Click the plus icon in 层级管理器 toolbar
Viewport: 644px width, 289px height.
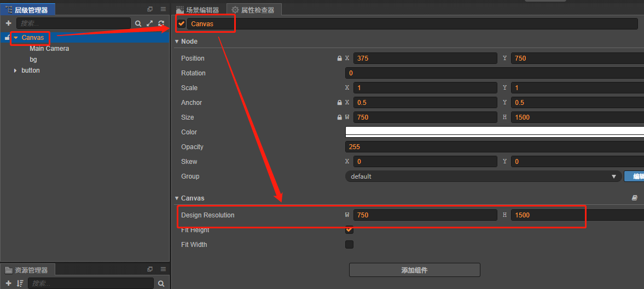[8, 23]
